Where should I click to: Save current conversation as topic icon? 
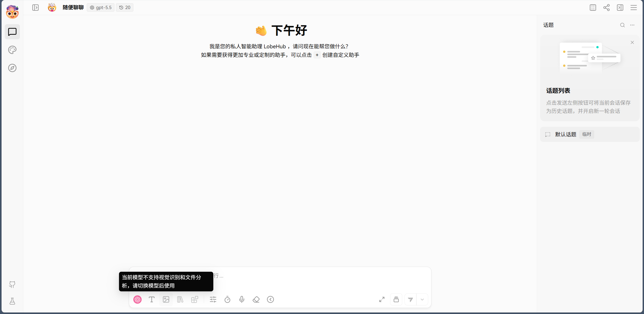[396, 299]
